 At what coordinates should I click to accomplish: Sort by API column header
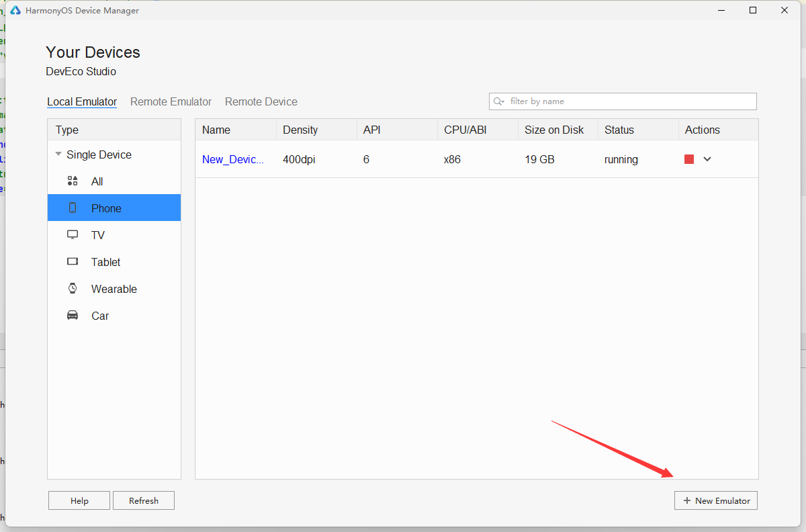coord(397,130)
